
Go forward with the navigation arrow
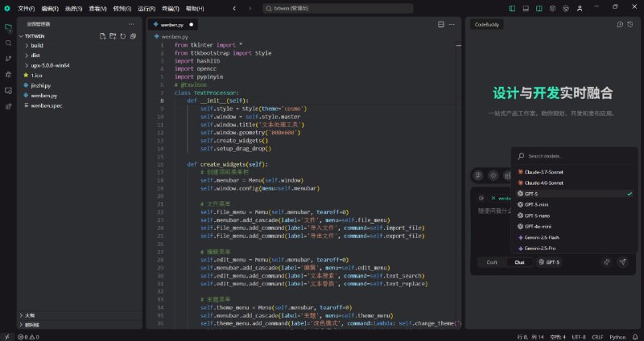click(x=250, y=8)
